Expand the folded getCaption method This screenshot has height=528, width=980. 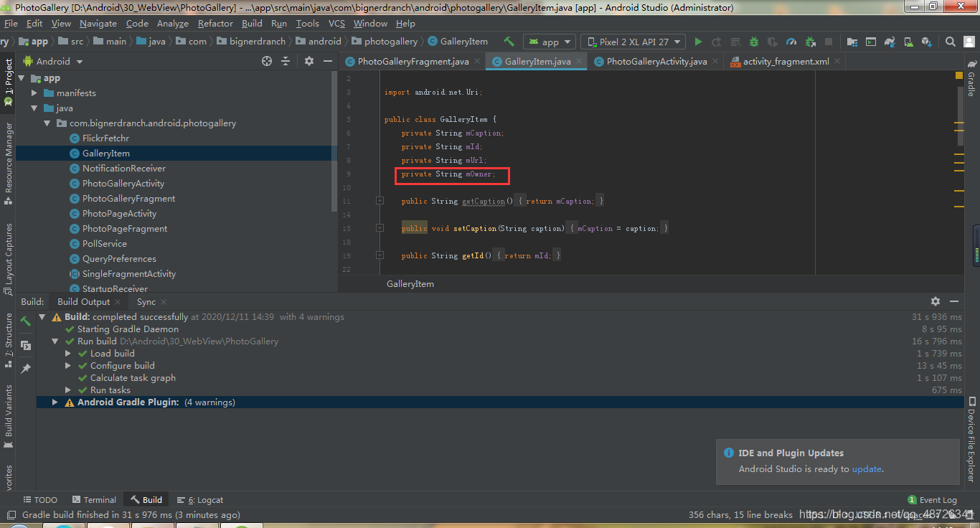pos(380,201)
